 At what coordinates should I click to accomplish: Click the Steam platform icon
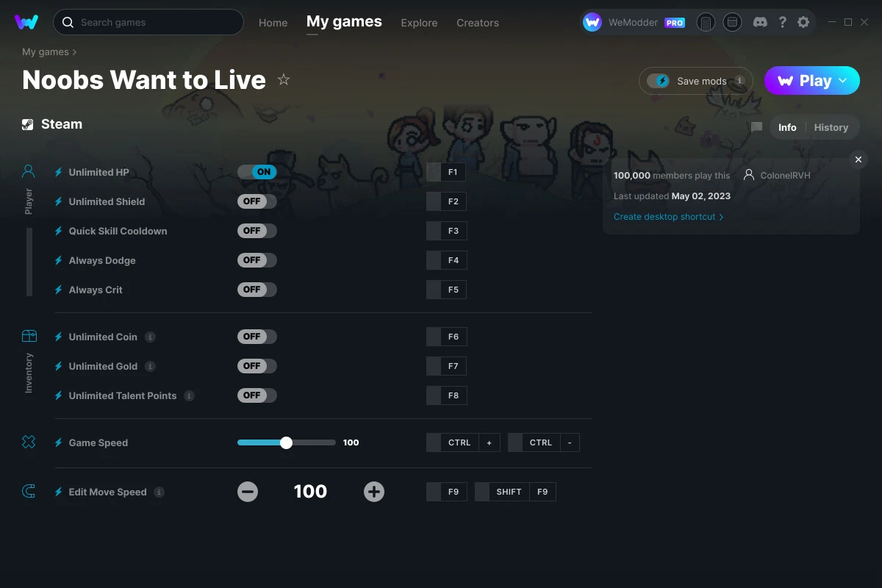(28, 124)
